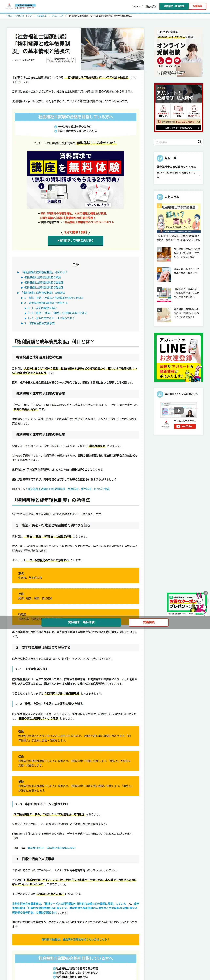Click the red YouTube button
The image size is (210, 980).
click(184, 426)
